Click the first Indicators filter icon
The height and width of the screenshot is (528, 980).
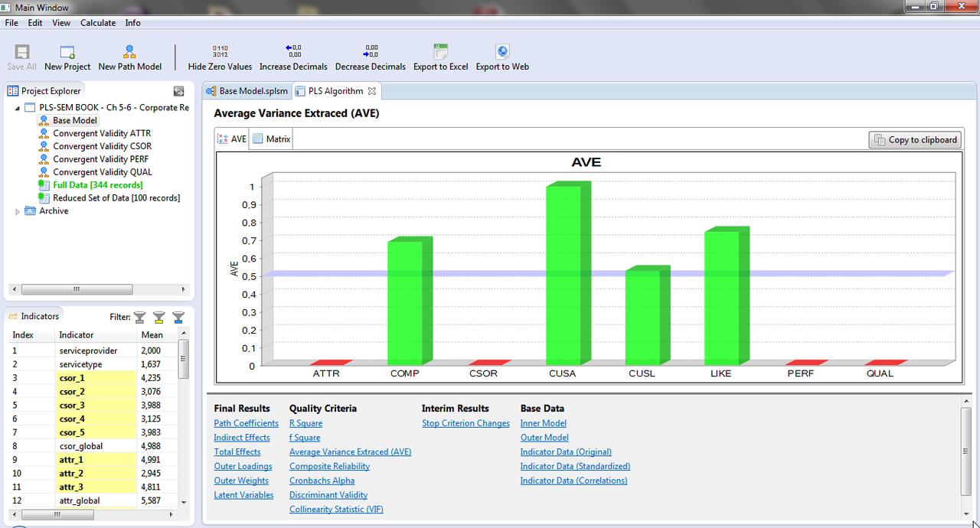coord(140,316)
